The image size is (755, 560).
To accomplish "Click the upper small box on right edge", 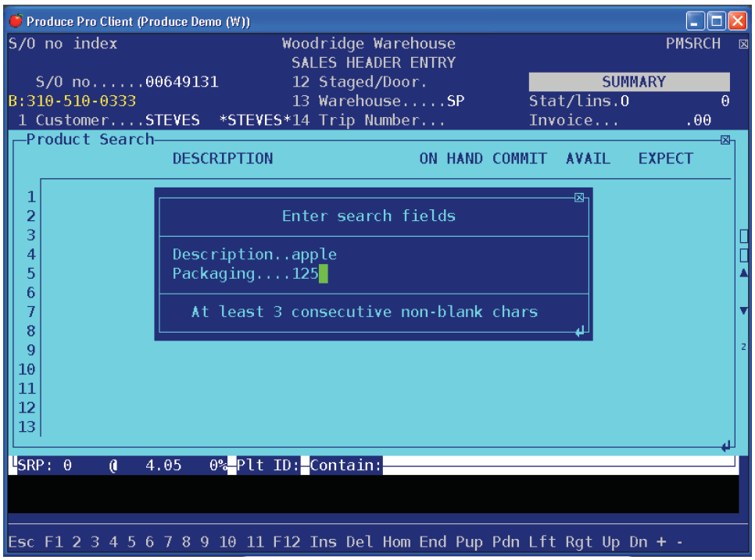I will (x=744, y=236).
